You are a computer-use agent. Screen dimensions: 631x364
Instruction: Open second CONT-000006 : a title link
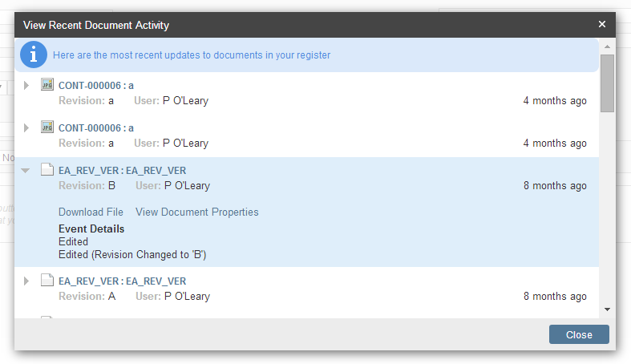pyautogui.click(x=95, y=128)
